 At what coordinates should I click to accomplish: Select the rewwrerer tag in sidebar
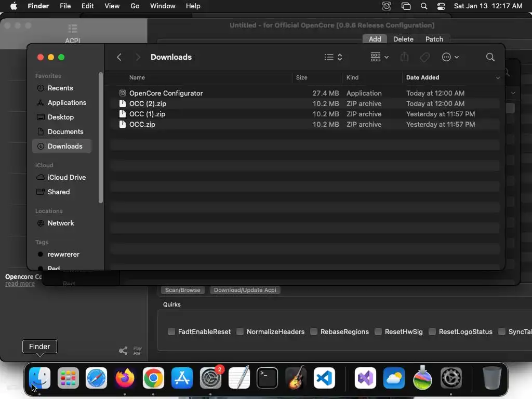62,255
